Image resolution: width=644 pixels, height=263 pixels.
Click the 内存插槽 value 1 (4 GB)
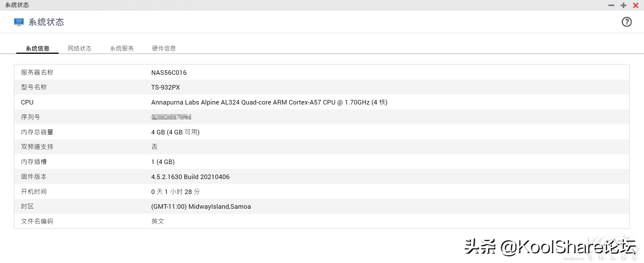[163, 162]
